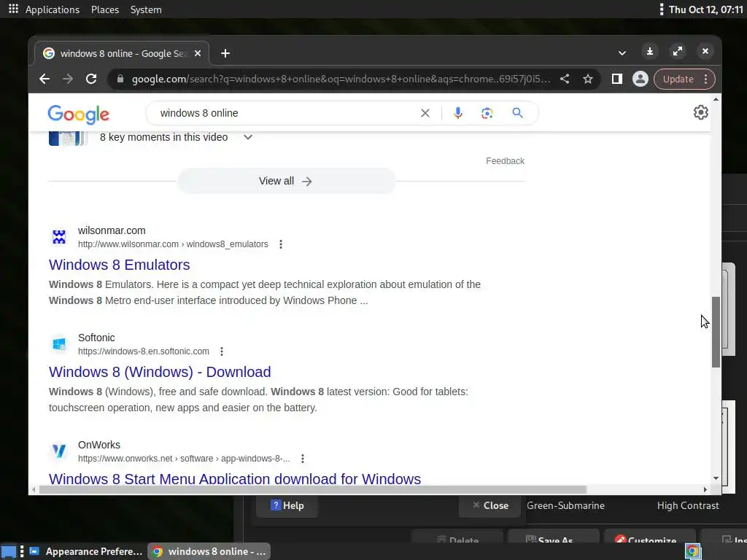
Task: Open the Windows 8 Emulators link
Action: [x=119, y=265]
